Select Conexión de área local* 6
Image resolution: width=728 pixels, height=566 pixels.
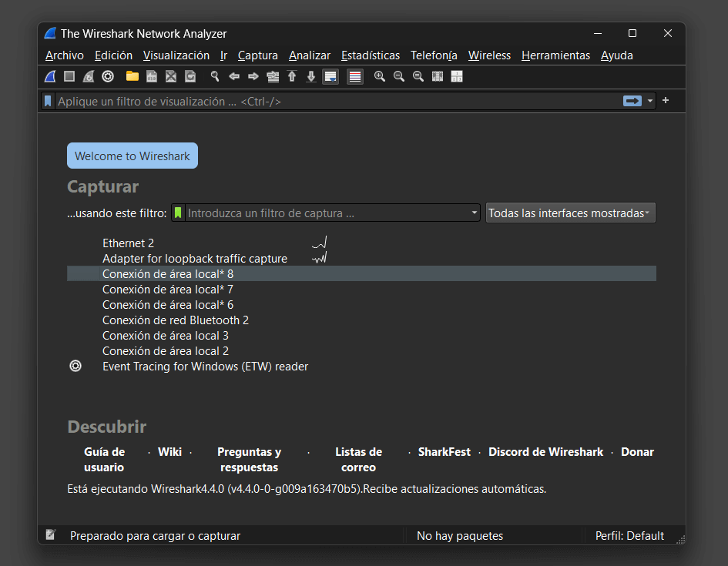click(361, 305)
